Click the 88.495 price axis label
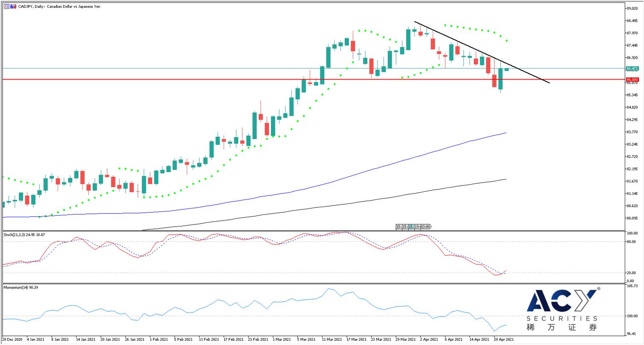Viewport: 644px width, 345px height. pos(632,21)
